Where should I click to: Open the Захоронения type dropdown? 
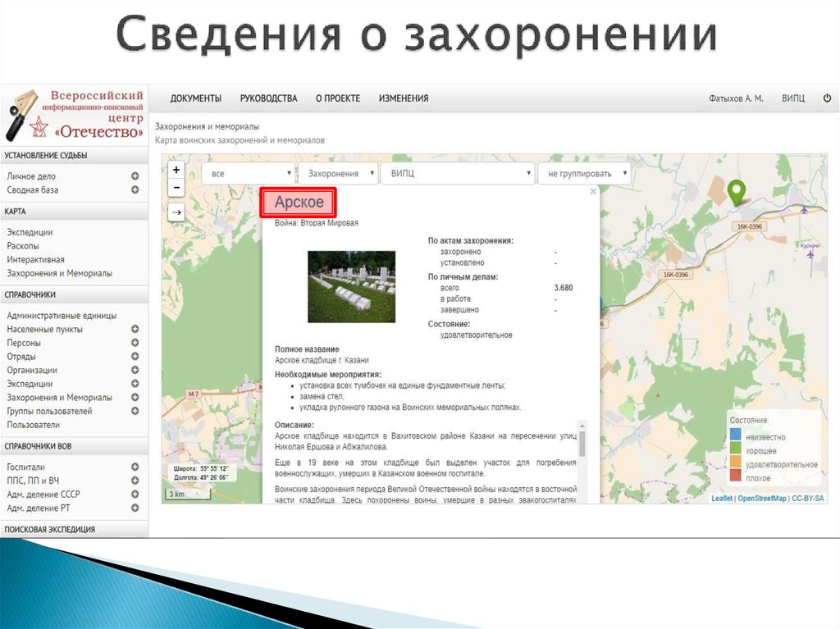coord(338,174)
